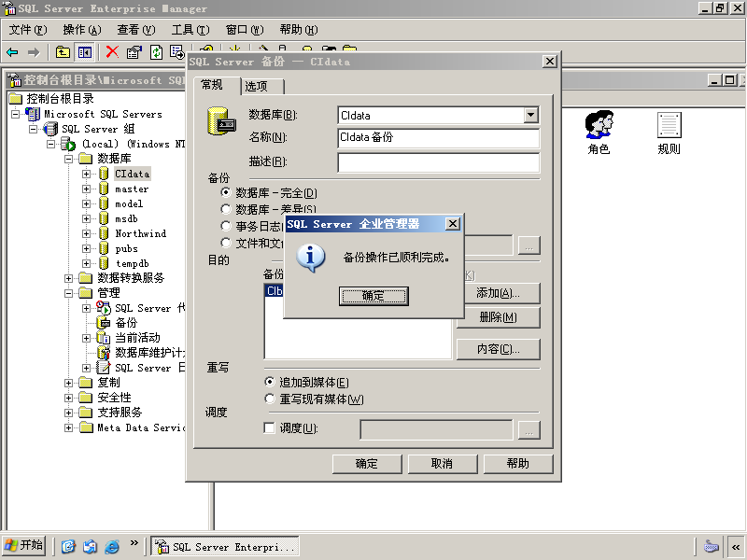Click SQL Server Enterprise Manager taskbar button
The height and width of the screenshot is (560, 747).
coord(225,546)
